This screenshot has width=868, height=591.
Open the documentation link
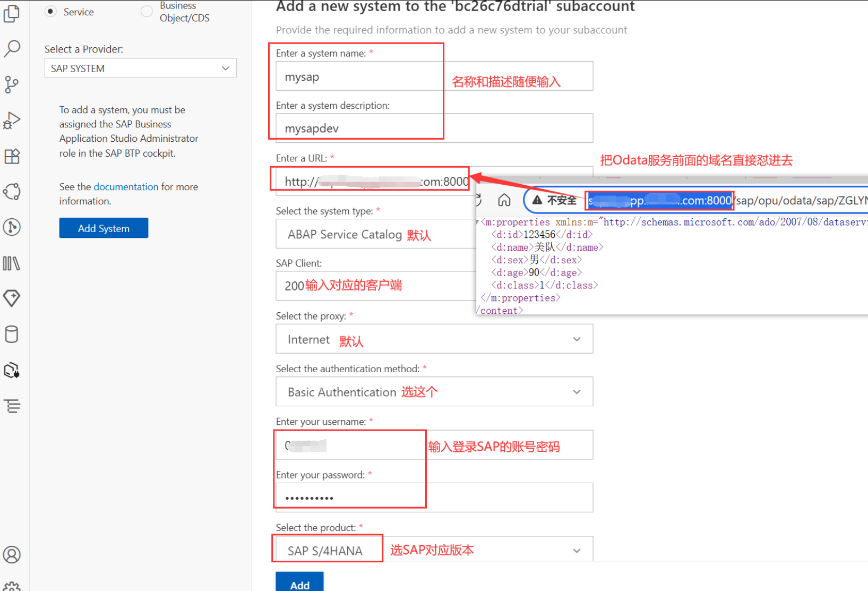pyautogui.click(x=126, y=186)
